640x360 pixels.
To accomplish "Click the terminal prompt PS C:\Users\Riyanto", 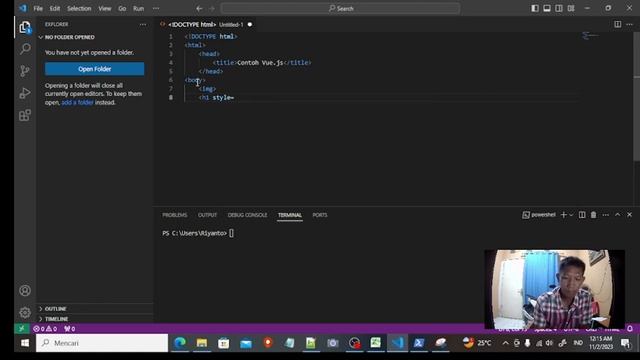I will tap(194, 233).
